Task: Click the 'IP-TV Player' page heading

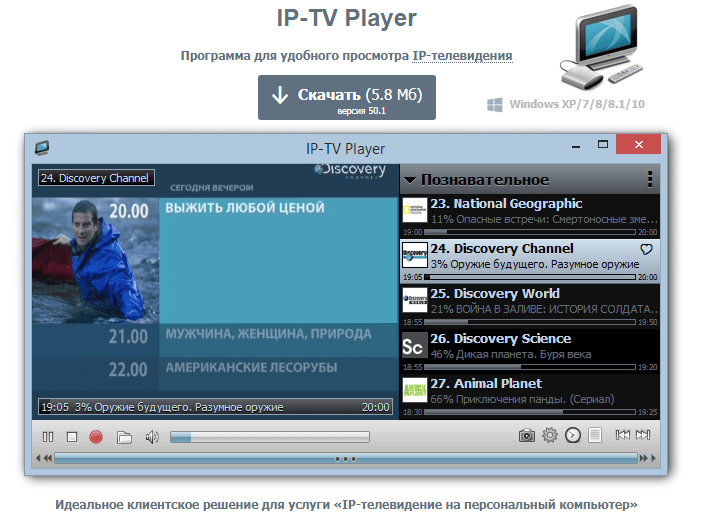Action: (x=347, y=18)
